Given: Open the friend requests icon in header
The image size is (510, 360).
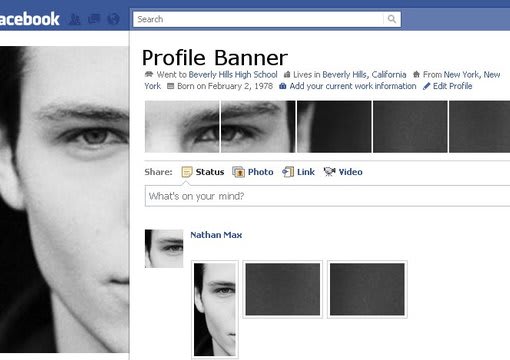Looking at the screenshot, I should pos(75,19).
